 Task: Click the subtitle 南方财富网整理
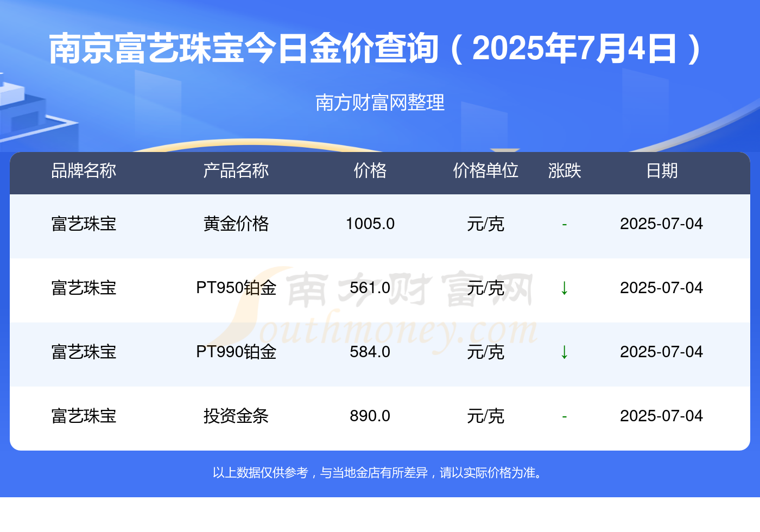[x=380, y=103]
